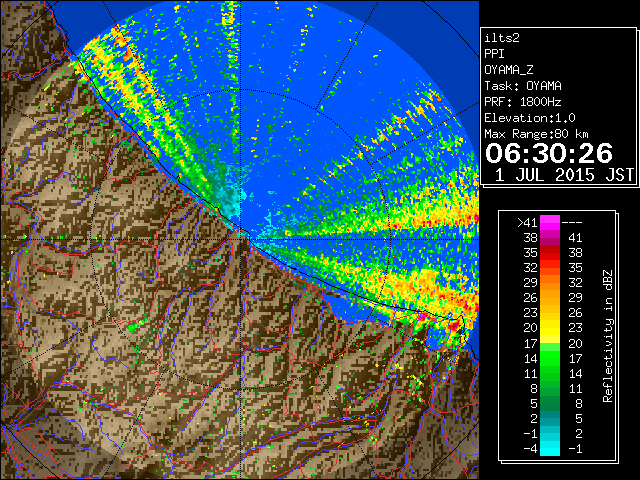Click the --- label atop legend
The image size is (640, 480).
click(572, 223)
